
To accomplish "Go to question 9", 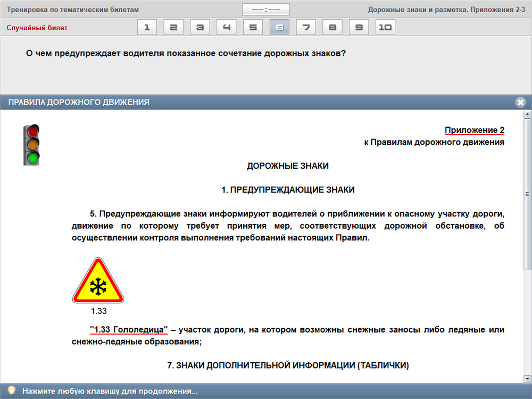I will click(359, 27).
